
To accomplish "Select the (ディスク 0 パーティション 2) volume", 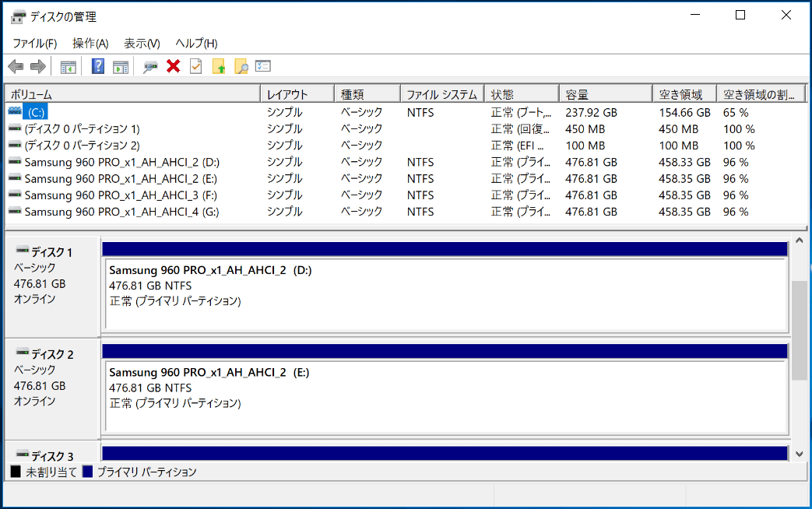I will click(82, 145).
